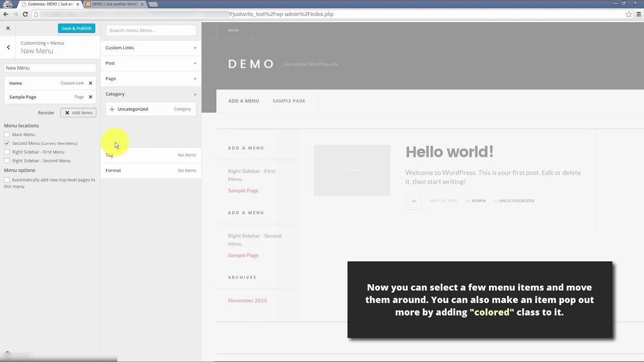The height and width of the screenshot is (362, 644).
Task: Click the incognito icon in title bar
Action: pos(7,4)
